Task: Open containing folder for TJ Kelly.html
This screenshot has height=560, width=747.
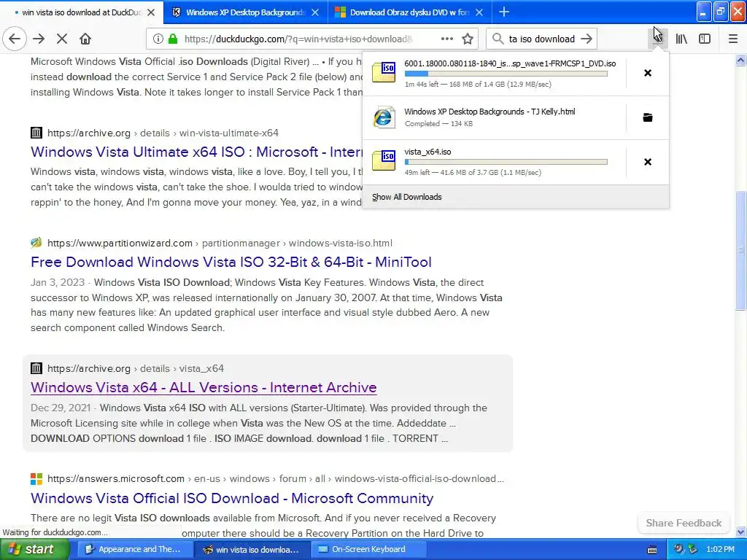Action: (x=648, y=117)
